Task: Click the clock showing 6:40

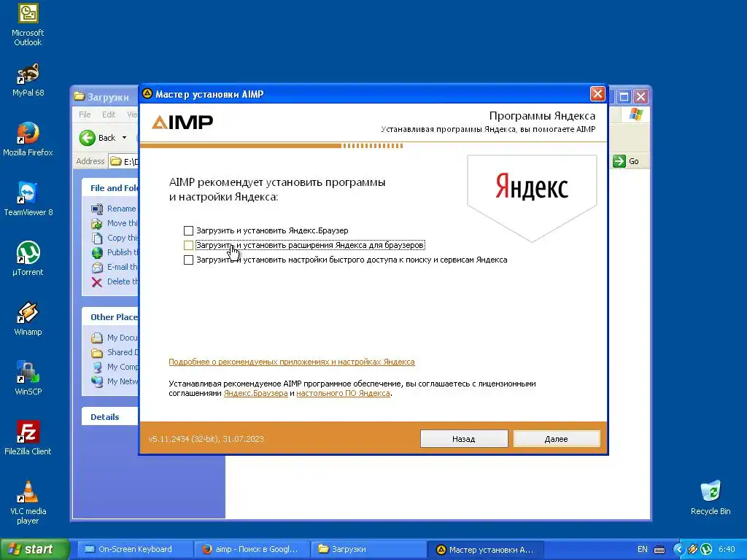Action: click(727, 549)
